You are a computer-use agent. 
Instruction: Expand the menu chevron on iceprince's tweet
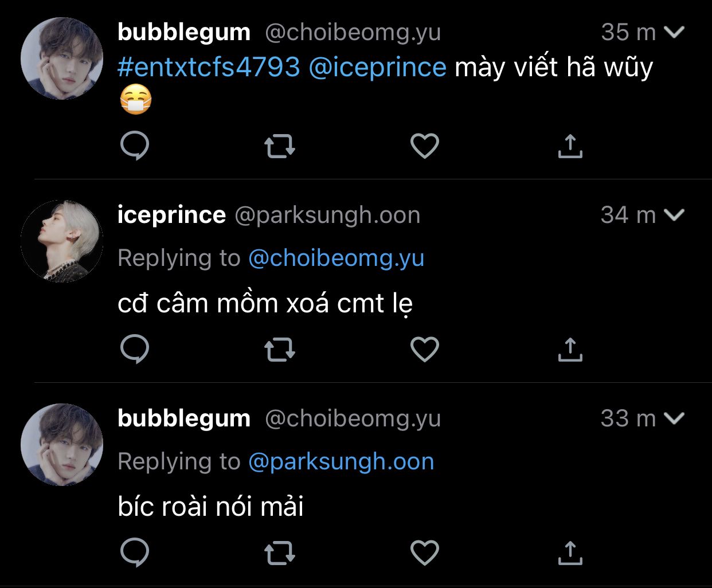tap(674, 215)
